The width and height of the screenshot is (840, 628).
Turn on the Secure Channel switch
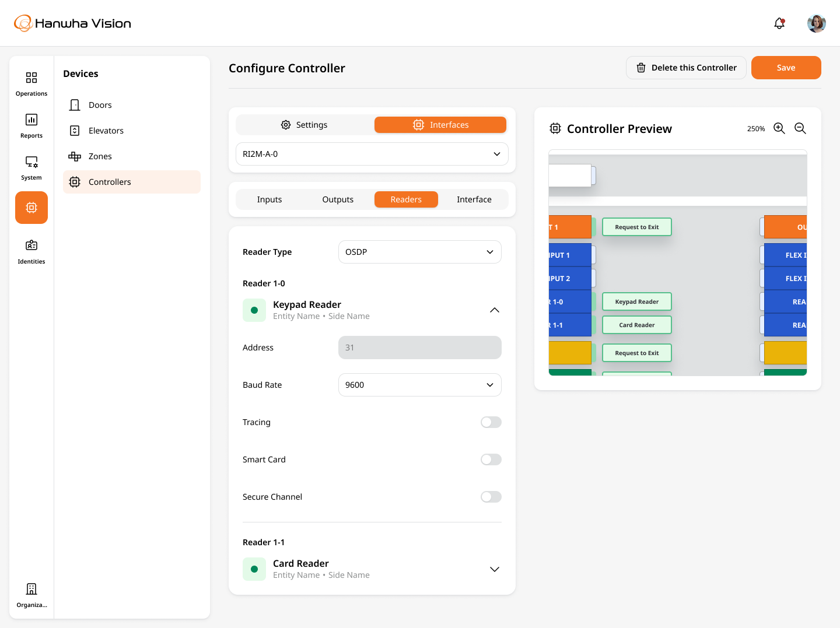(491, 497)
